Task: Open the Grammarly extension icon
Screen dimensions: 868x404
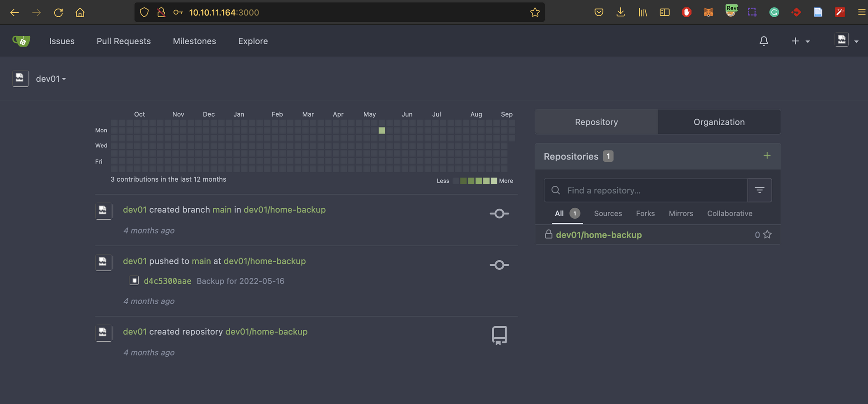Action: [774, 12]
